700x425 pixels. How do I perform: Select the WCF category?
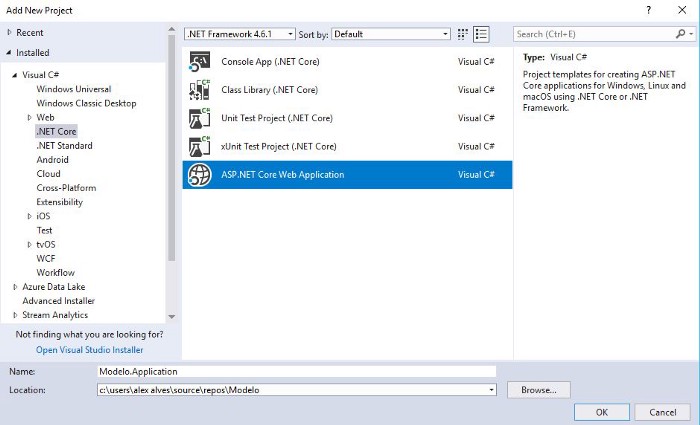tap(46, 258)
